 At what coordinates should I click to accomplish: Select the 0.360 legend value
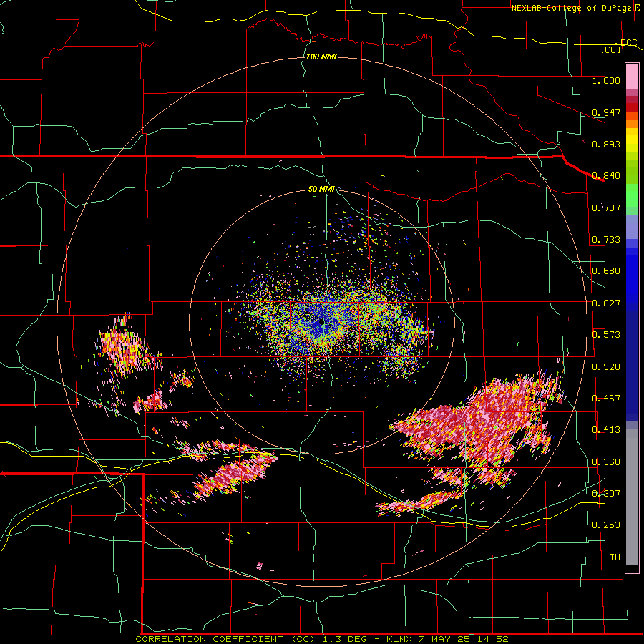click(x=606, y=462)
